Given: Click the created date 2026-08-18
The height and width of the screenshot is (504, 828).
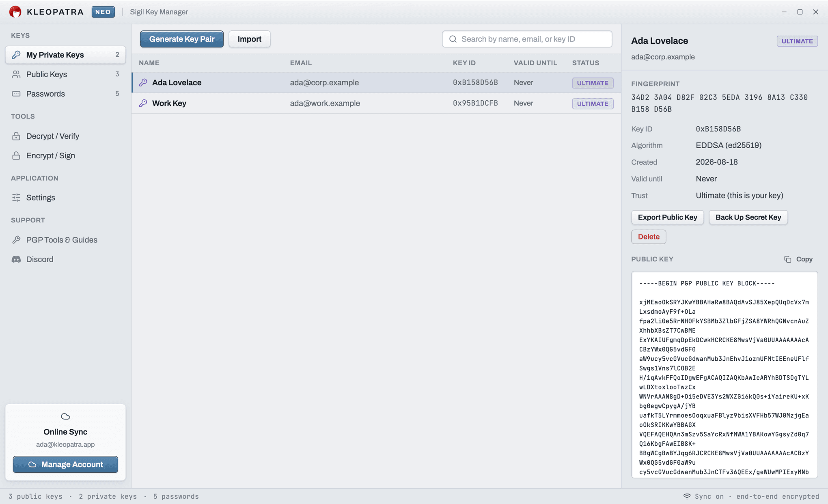Looking at the screenshot, I should pyautogui.click(x=717, y=162).
